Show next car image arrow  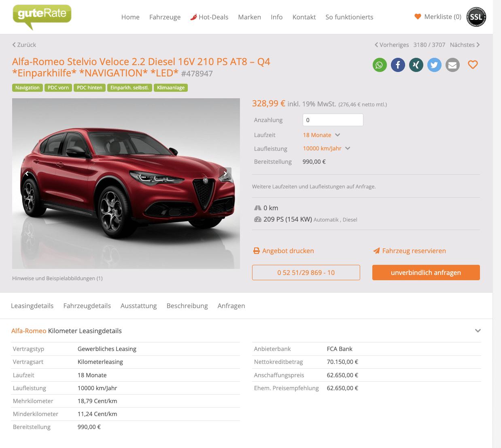[x=225, y=174]
